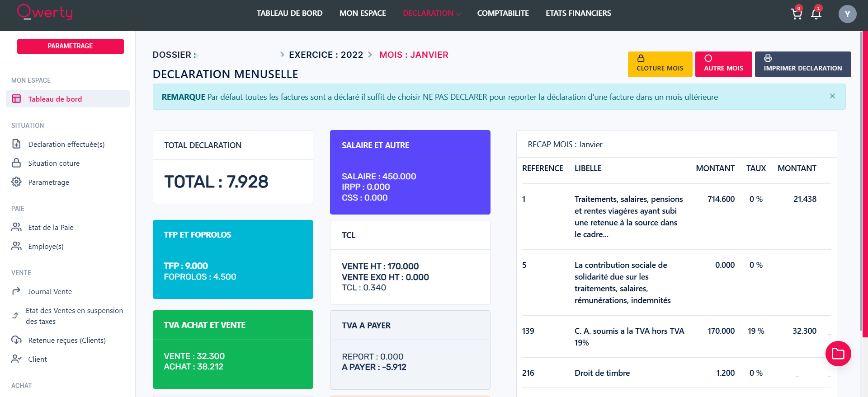
Task: Click the CLOTURE MOIS button
Action: click(660, 64)
